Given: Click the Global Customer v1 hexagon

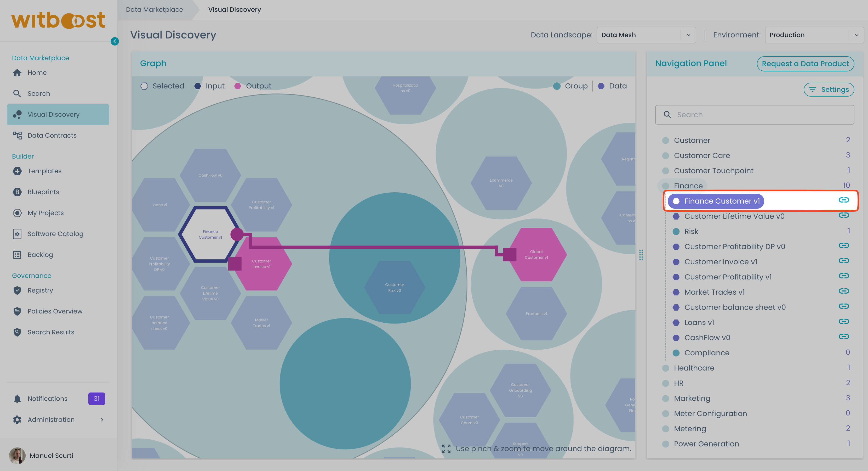Looking at the screenshot, I should click(536, 255).
